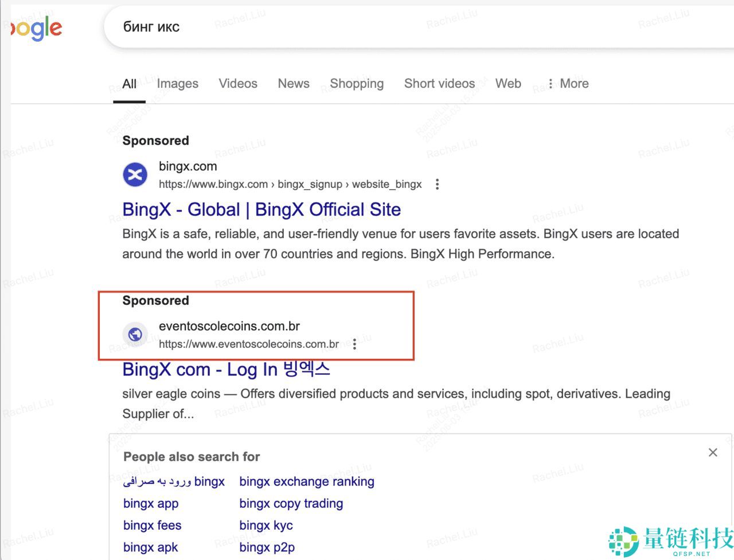Image resolution: width=734 pixels, height=560 pixels.
Task: Open the three-dot menu beside the bingx.com ad URL
Action: click(437, 185)
